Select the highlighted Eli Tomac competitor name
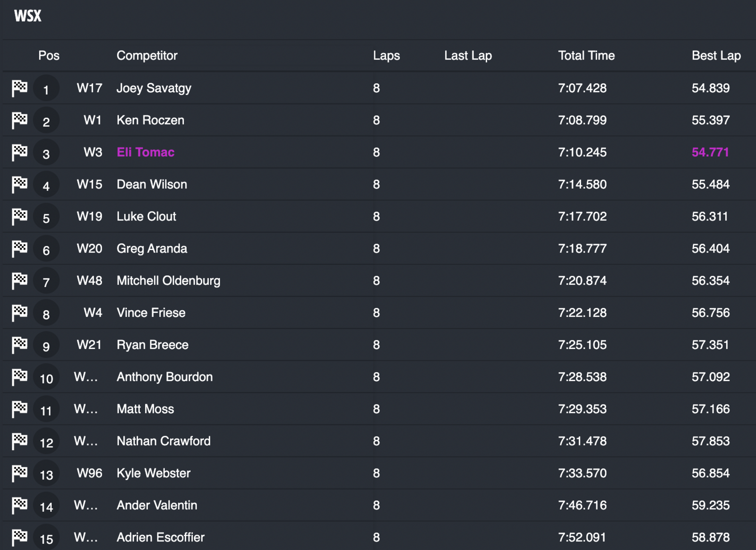Image resolution: width=756 pixels, height=550 pixels. pos(146,152)
